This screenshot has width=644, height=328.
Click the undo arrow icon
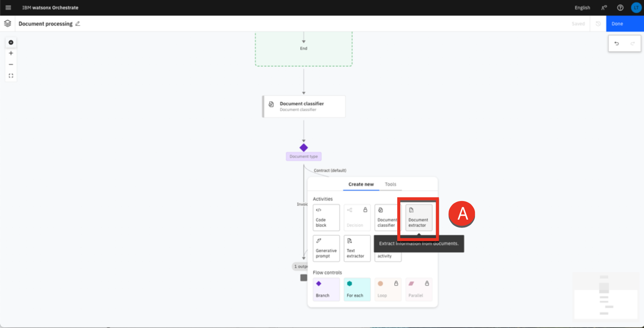617,44
